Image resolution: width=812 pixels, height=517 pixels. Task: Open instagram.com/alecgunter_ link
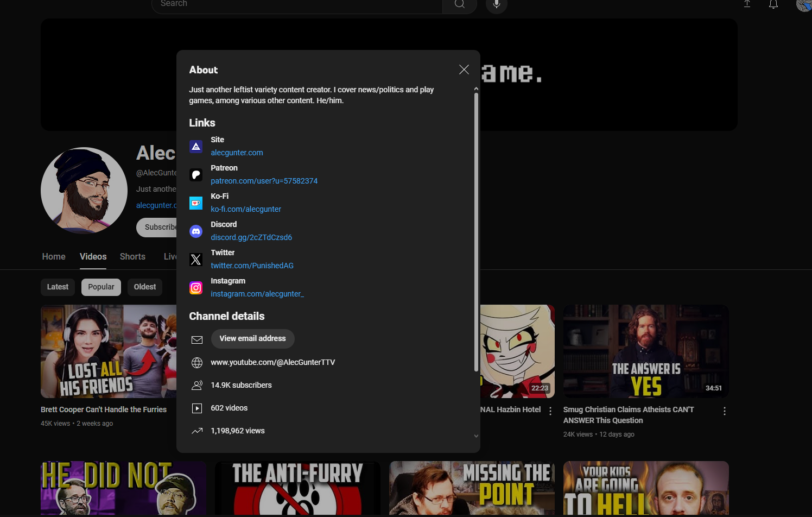257,294
